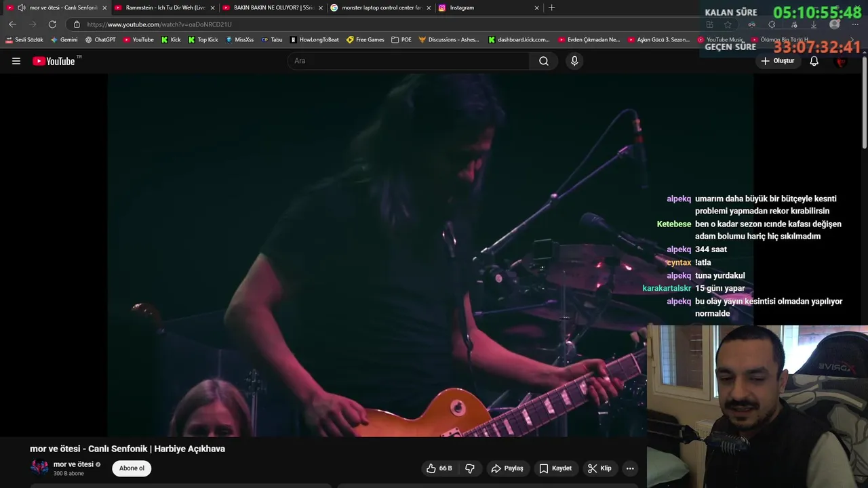Open Free Games bookmark
868x488 pixels.
pyautogui.click(x=366, y=40)
